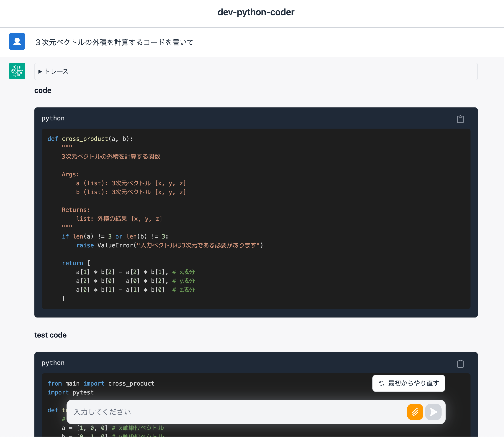Click the "code" section heading
The image size is (504, 437).
[43, 91]
